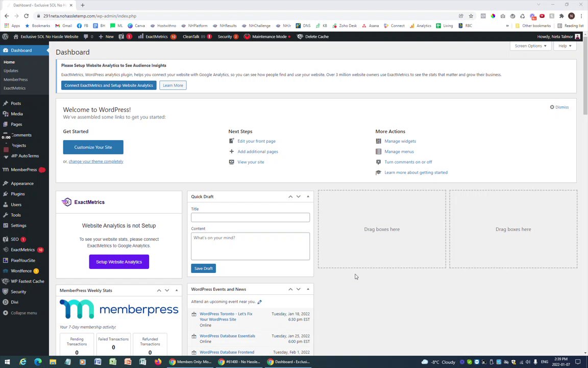This screenshot has width=588, height=368.
Task: Collapse the Quick Draft panel
Action: coord(308,197)
